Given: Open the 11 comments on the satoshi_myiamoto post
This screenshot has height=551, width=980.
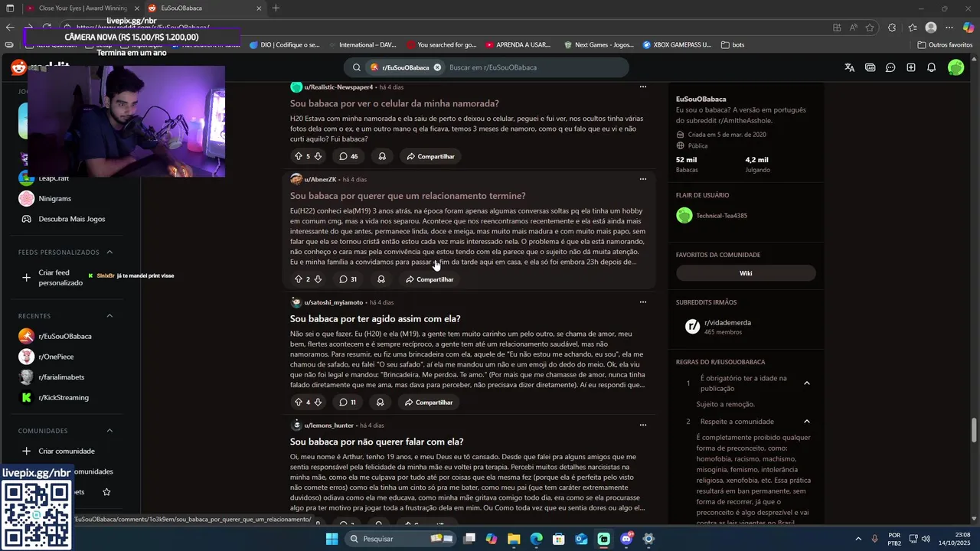Looking at the screenshot, I should (x=348, y=402).
